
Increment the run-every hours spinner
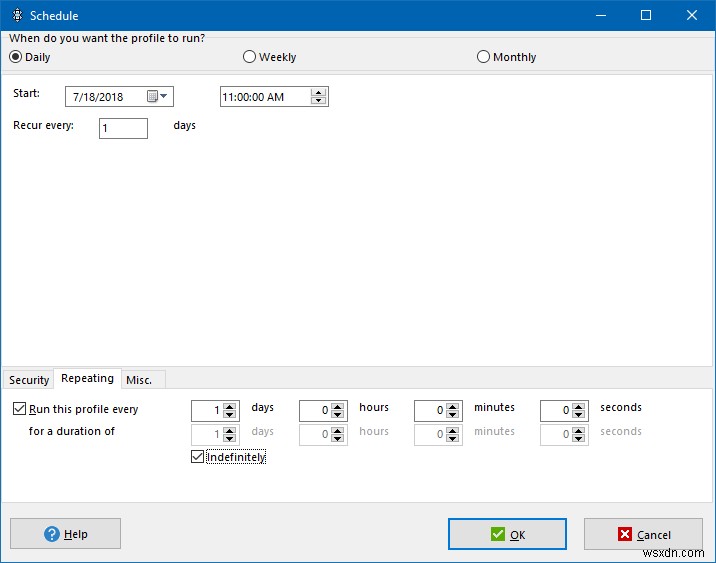[337, 407]
